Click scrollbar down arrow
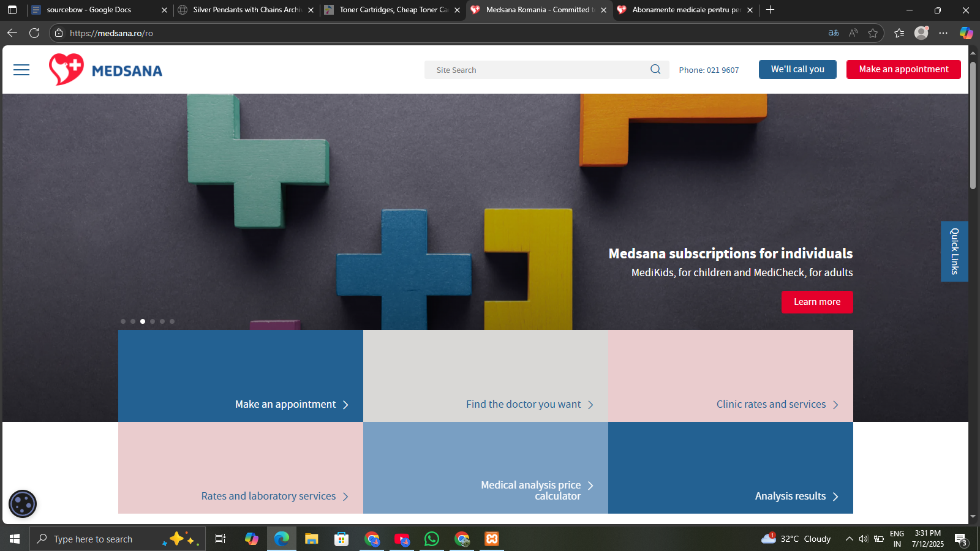Screen dimensions: 980x551 [x=973, y=517]
